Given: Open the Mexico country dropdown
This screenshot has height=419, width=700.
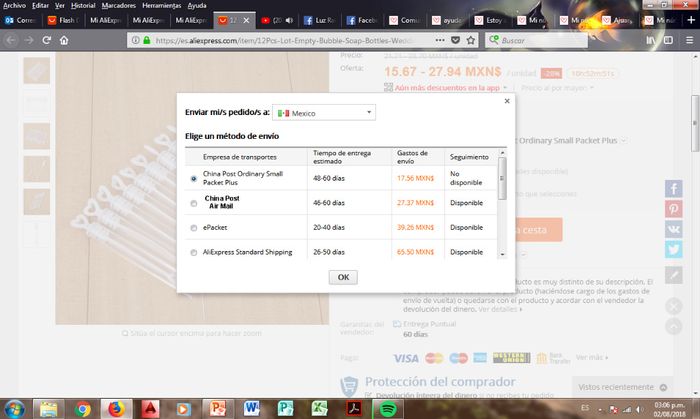Looking at the screenshot, I should [x=324, y=112].
